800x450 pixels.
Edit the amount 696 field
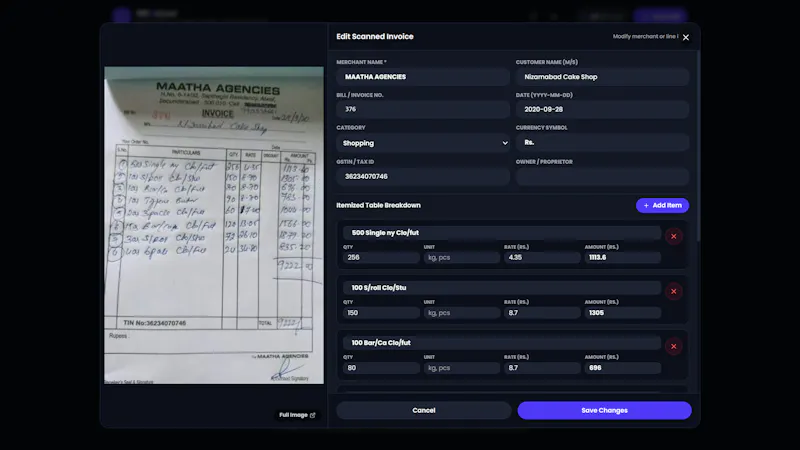pyautogui.click(x=623, y=368)
